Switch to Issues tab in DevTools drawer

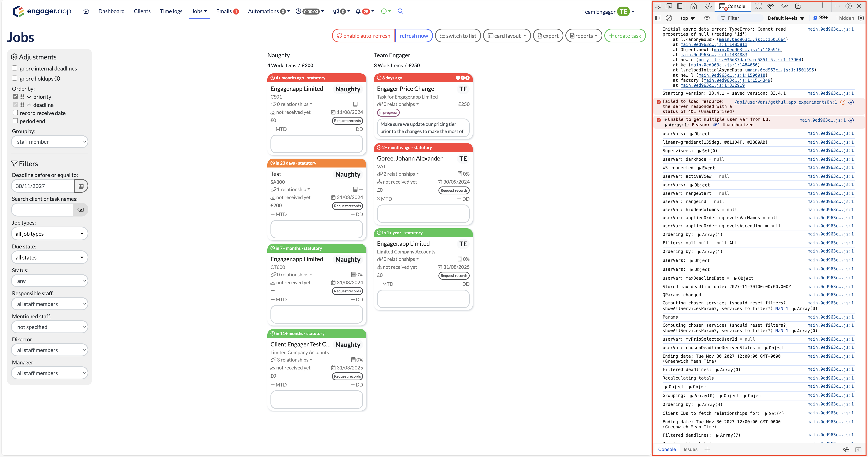[x=690, y=449]
